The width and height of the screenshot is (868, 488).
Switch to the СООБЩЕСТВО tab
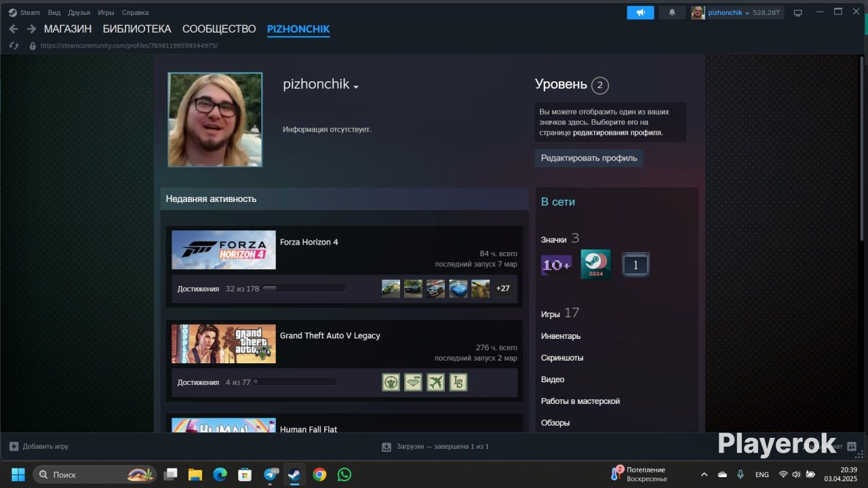pyautogui.click(x=219, y=29)
